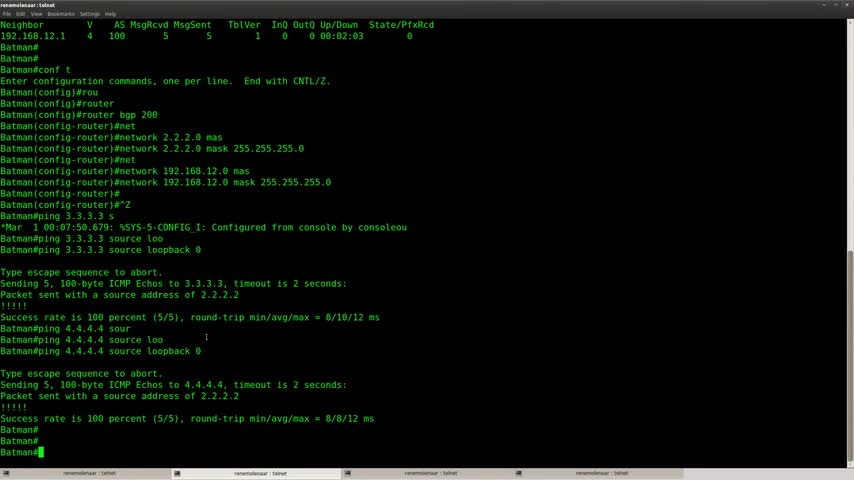The height and width of the screenshot is (480, 854).
Task: Click the neighbor address 192.168.12.1
Action: (x=33, y=37)
